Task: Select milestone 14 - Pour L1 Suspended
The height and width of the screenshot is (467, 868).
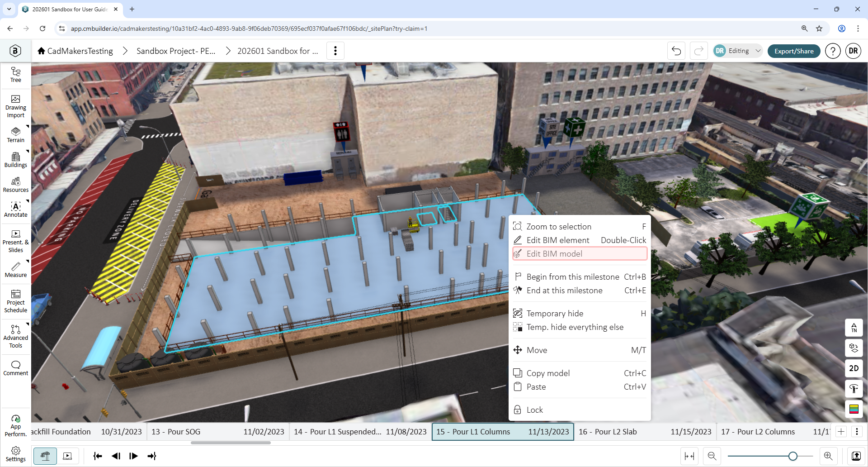Action: [x=360, y=432]
